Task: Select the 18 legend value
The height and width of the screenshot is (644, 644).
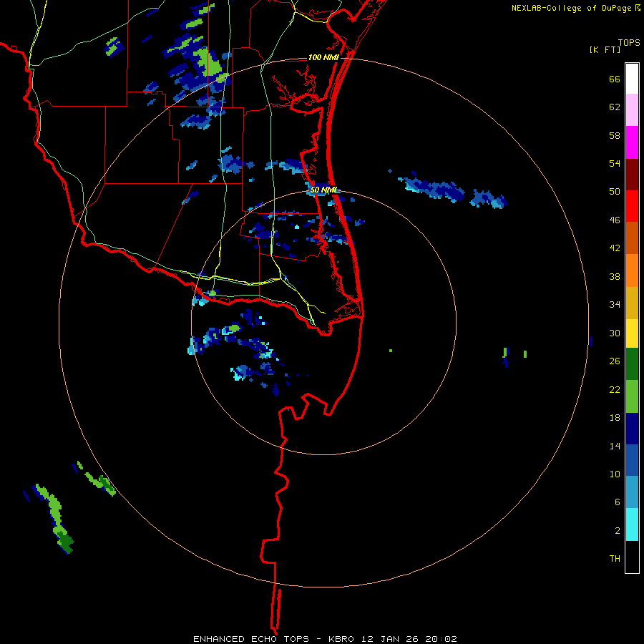Action: [x=615, y=418]
